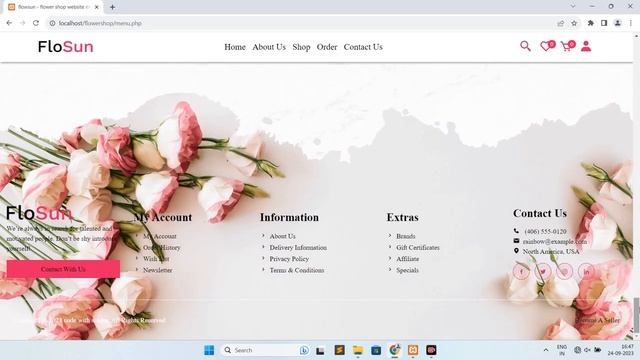Open the volume icon in the system tray
Image resolution: width=640 pixels, height=360 pixels.
(x=587, y=350)
